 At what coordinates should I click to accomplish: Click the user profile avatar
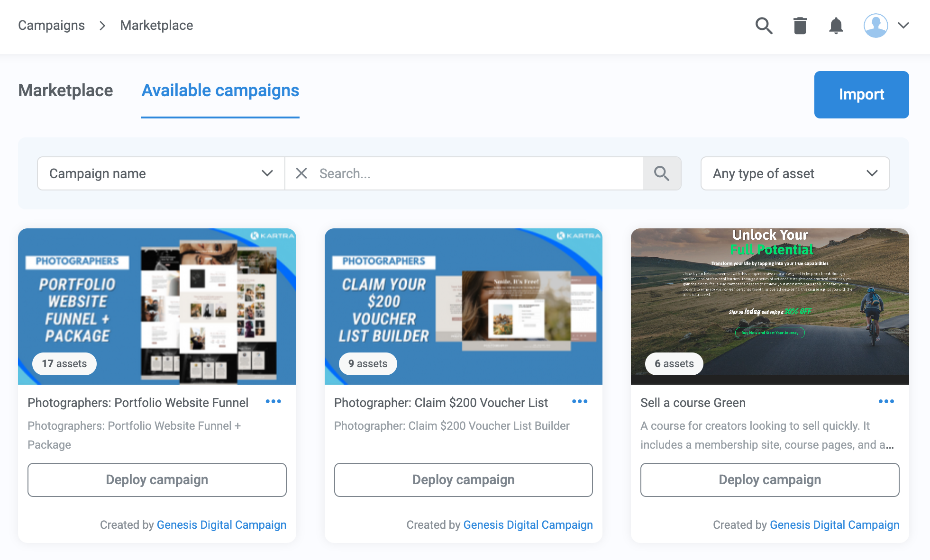pyautogui.click(x=875, y=26)
